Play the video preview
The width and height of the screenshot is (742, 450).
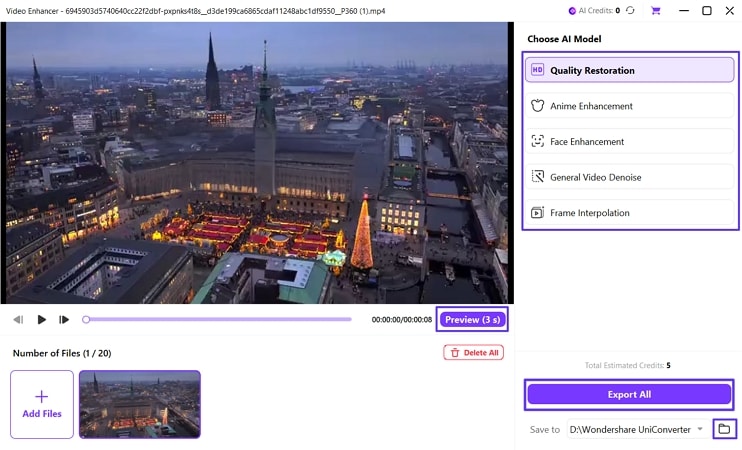coord(41,320)
